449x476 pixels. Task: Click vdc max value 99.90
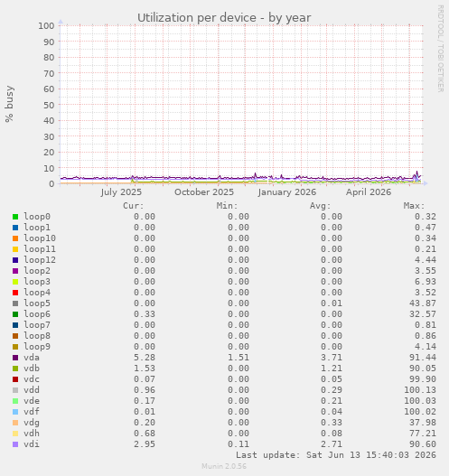423,379
